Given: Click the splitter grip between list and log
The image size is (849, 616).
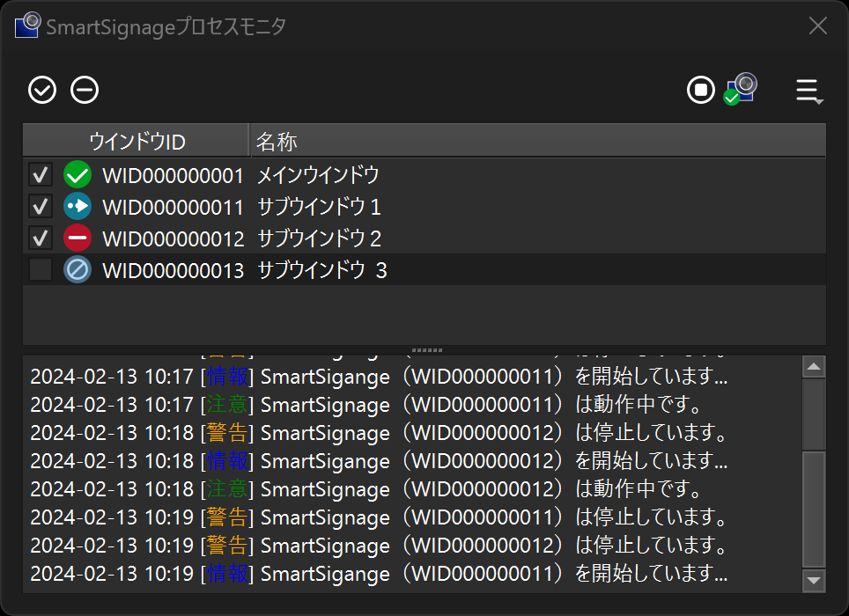Looking at the screenshot, I should (x=424, y=350).
